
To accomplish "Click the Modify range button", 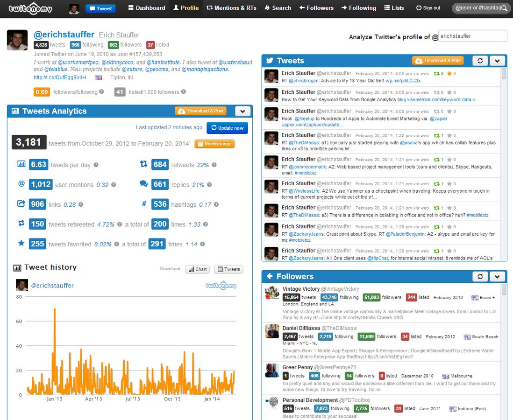I will 214,144.
